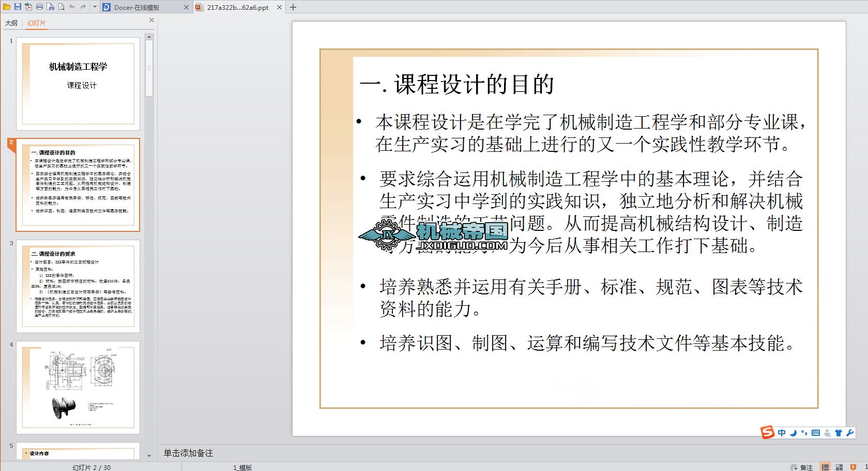Click the thumbnail panel scrollbar handle
The image size is (868, 471).
tap(149, 68)
